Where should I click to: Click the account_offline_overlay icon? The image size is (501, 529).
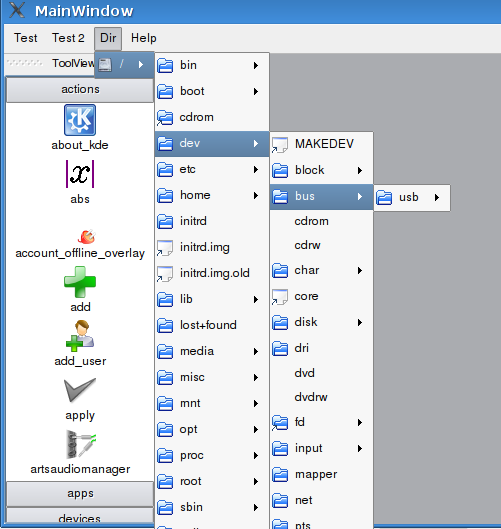pyautogui.click(x=86, y=236)
